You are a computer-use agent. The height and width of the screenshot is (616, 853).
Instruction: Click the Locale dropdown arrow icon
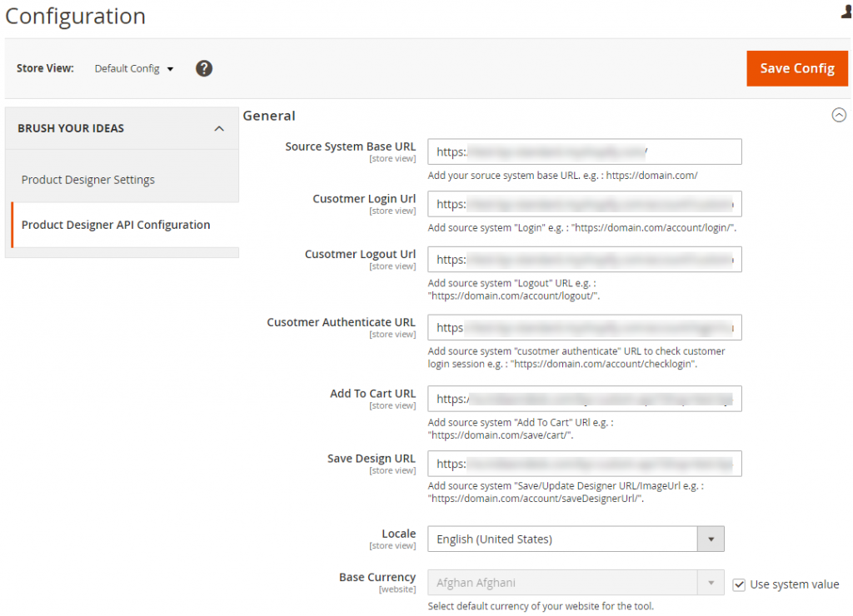711,539
